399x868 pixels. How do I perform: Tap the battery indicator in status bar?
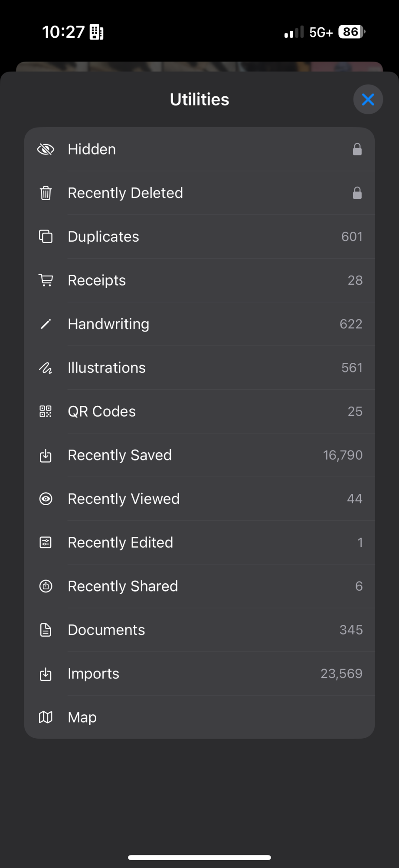352,32
